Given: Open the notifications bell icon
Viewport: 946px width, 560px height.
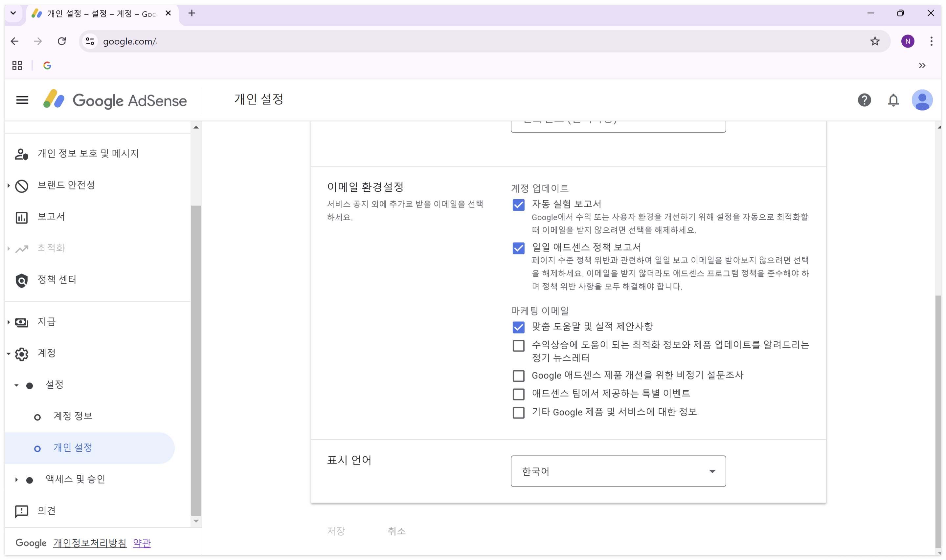Looking at the screenshot, I should coord(893,100).
